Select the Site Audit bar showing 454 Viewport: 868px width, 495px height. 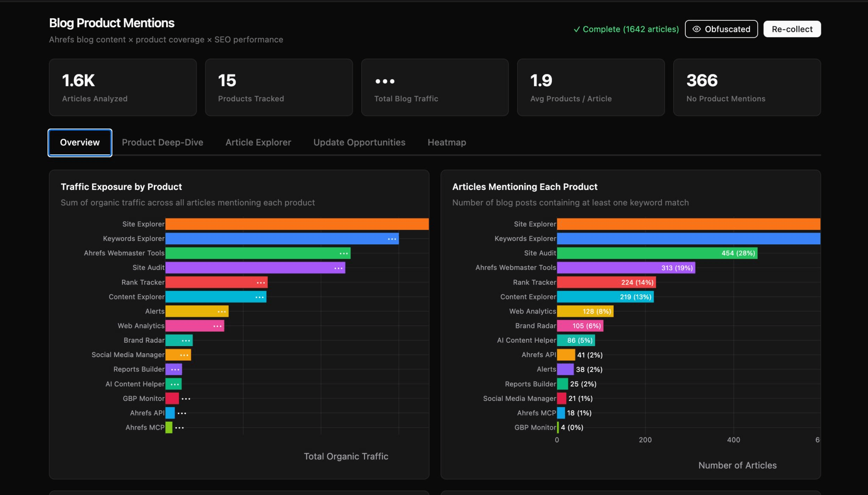click(x=657, y=253)
